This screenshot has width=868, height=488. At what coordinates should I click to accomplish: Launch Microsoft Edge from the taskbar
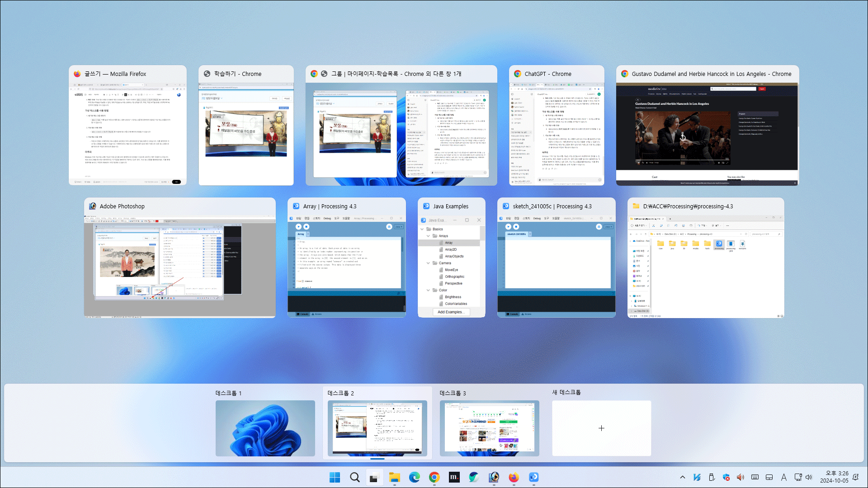click(x=414, y=477)
